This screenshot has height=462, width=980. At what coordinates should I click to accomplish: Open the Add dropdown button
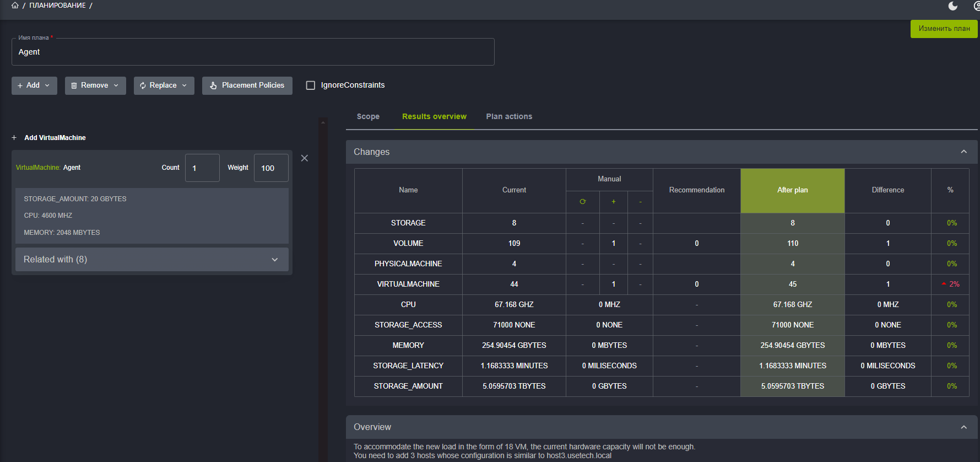34,85
